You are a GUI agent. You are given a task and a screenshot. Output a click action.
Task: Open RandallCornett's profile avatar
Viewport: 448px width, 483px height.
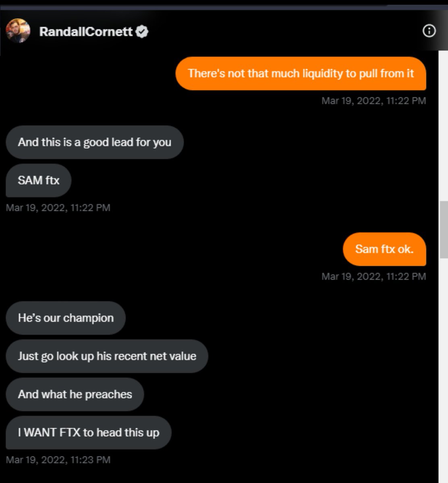(x=18, y=31)
